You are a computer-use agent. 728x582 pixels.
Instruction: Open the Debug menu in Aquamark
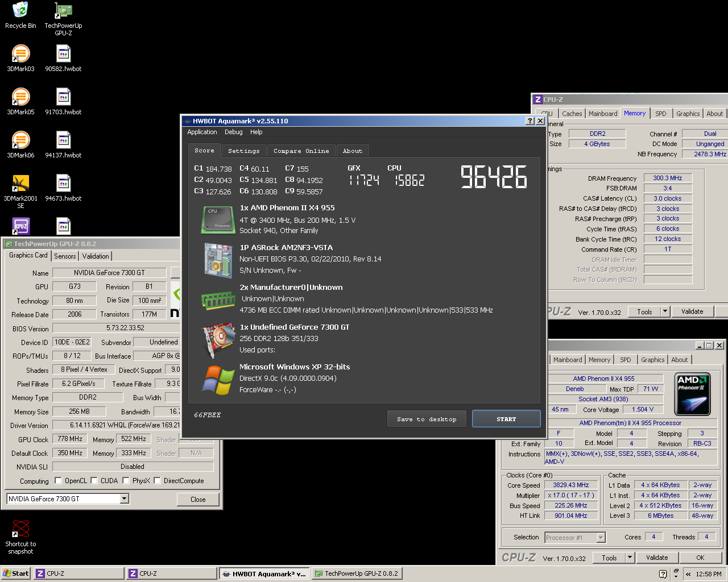(x=233, y=132)
